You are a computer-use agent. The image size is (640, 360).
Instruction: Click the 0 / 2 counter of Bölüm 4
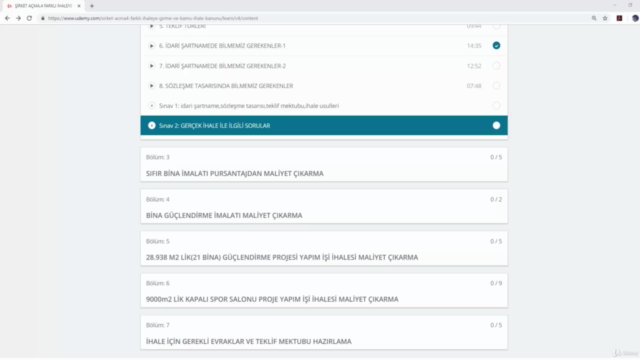[496, 200]
